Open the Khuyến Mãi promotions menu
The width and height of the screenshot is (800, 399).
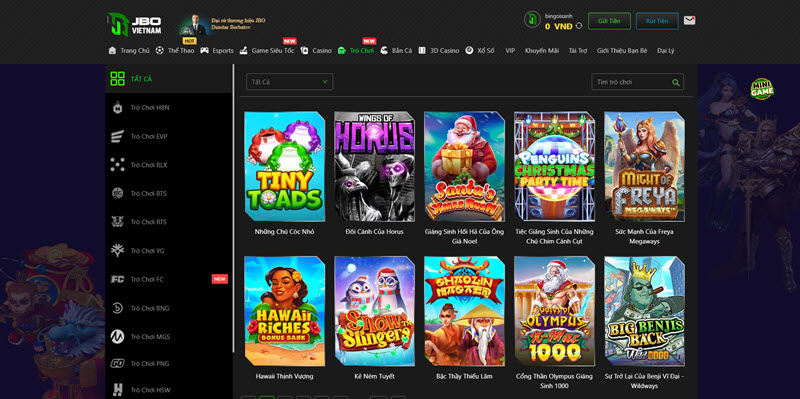542,51
